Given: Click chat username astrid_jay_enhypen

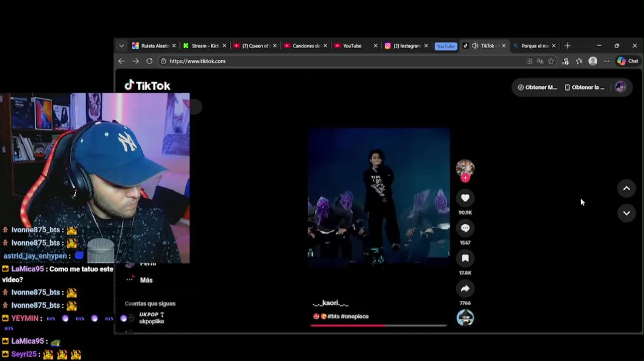Looking at the screenshot, I should (x=35, y=256).
